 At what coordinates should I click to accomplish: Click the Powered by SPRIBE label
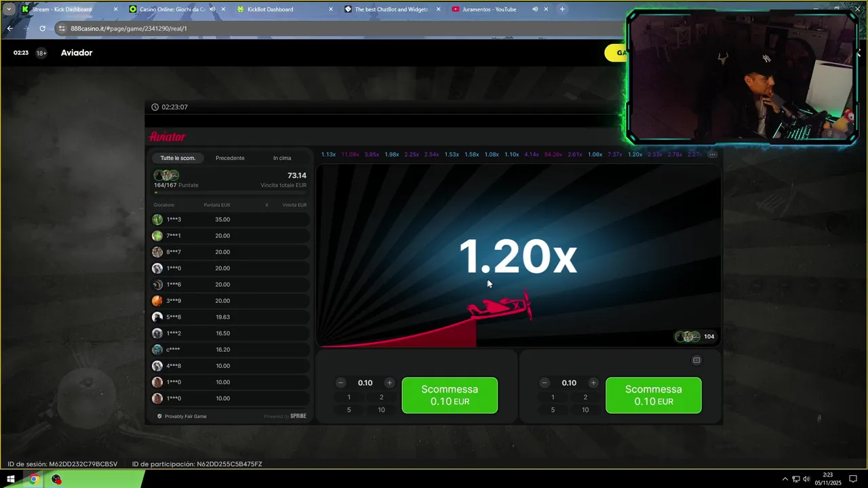click(285, 416)
